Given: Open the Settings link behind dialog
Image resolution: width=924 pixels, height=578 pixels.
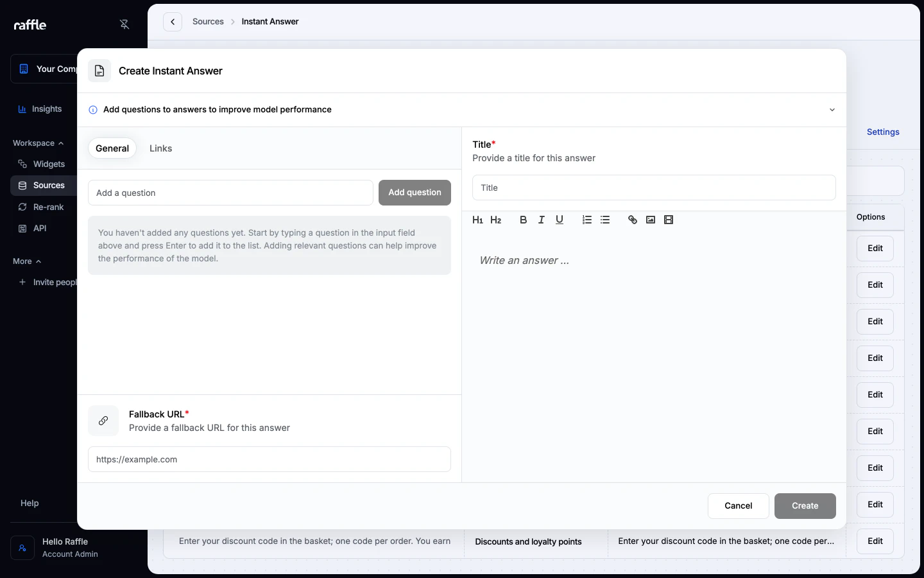Looking at the screenshot, I should pyautogui.click(x=883, y=132).
